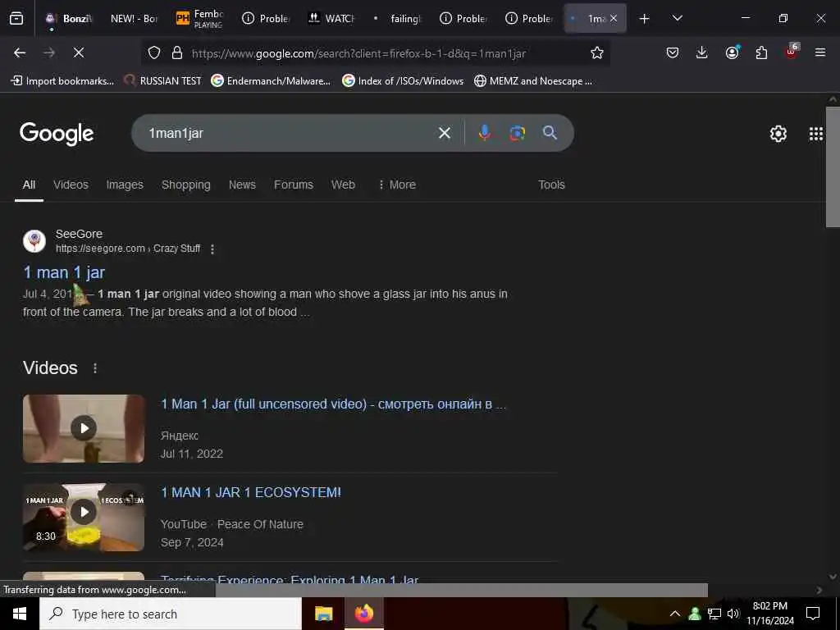Click the Firefox taskbar icon
Viewport: 840px width, 630px height.
pyautogui.click(x=363, y=614)
